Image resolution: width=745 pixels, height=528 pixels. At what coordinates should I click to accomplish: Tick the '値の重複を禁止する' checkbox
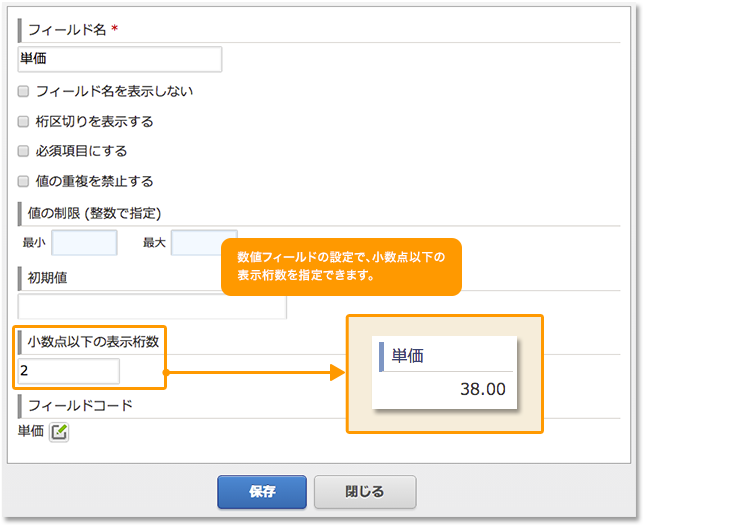(24, 181)
